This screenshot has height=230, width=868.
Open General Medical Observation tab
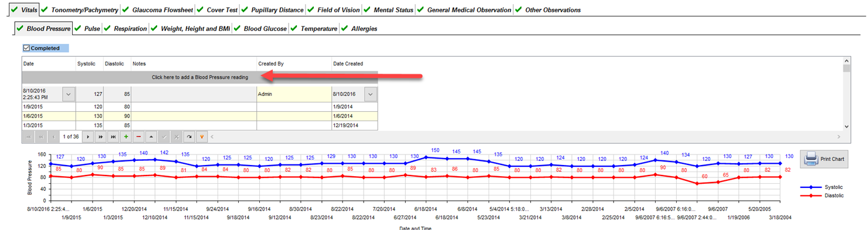pos(464,10)
